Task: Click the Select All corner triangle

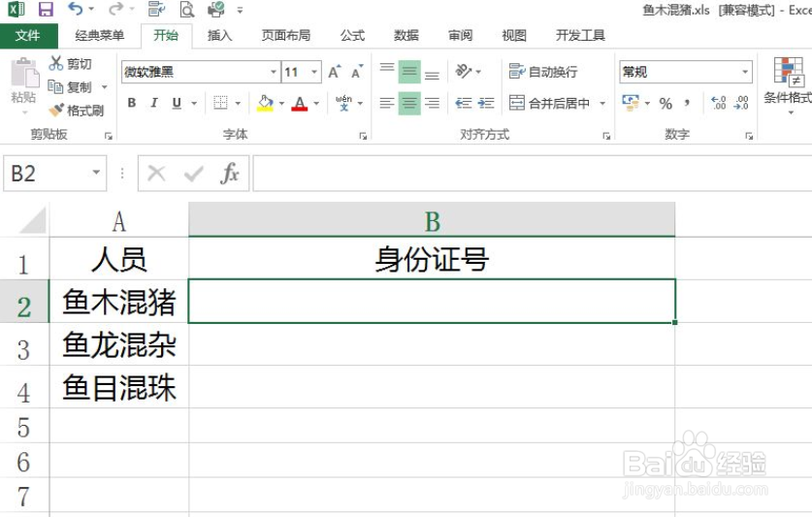Action: click(x=33, y=220)
